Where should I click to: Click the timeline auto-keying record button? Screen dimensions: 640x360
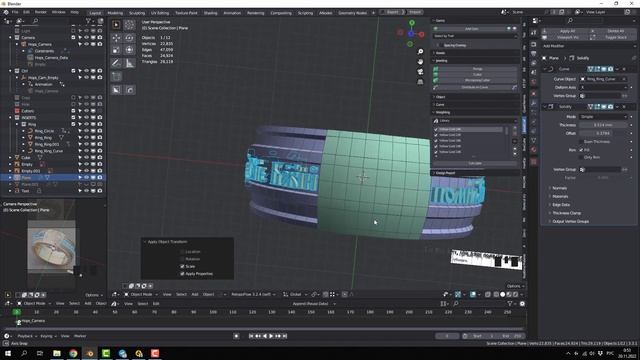point(236,336)
